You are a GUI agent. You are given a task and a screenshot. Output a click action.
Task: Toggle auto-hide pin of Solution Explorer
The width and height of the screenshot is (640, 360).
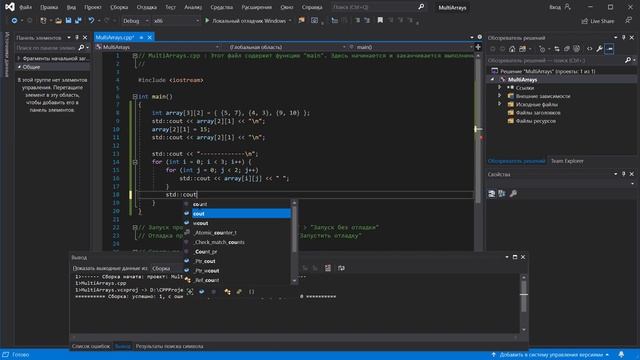coord(624,38)
